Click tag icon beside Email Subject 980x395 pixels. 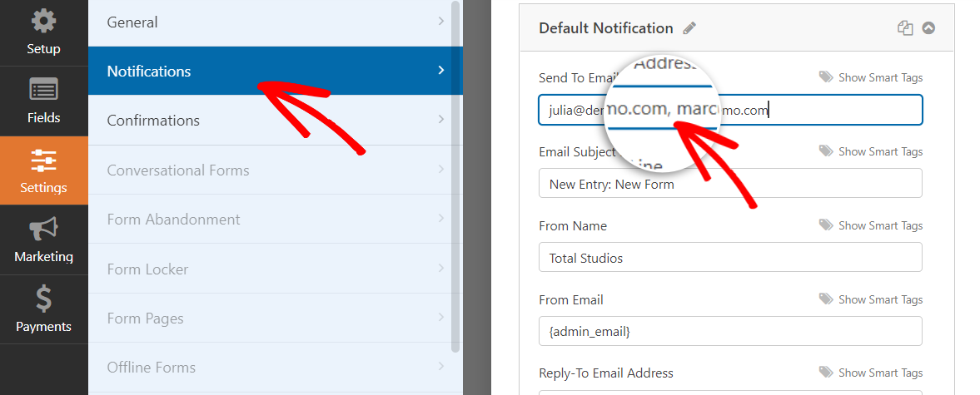click(x=826, y=151)
